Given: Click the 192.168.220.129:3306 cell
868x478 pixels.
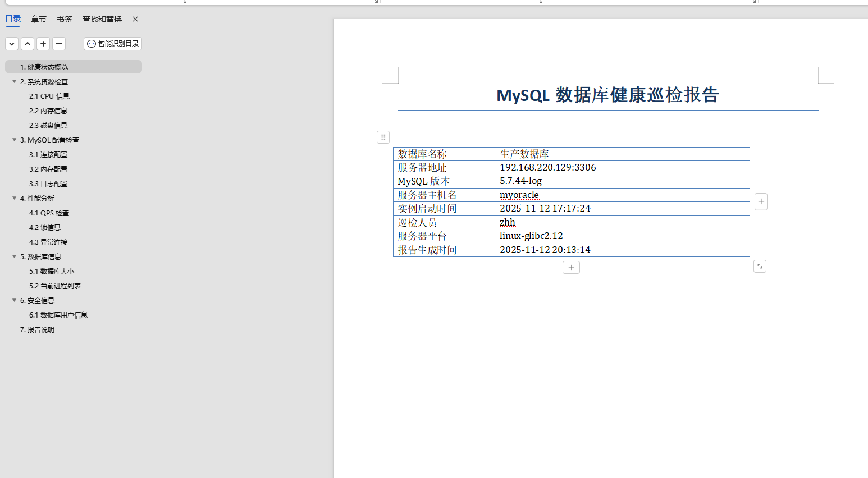Looking at the screenshot, I should (622, 167).
